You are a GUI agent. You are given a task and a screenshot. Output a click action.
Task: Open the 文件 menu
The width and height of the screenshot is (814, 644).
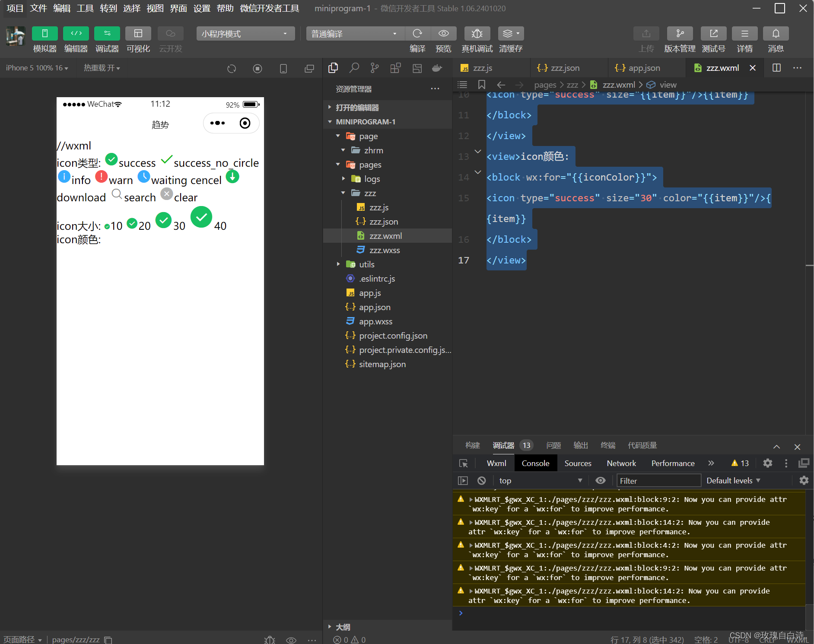[x=38, y=8]
